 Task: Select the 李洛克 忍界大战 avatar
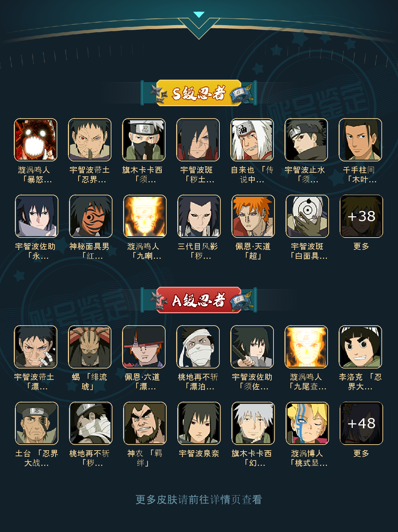click(360, 347)
